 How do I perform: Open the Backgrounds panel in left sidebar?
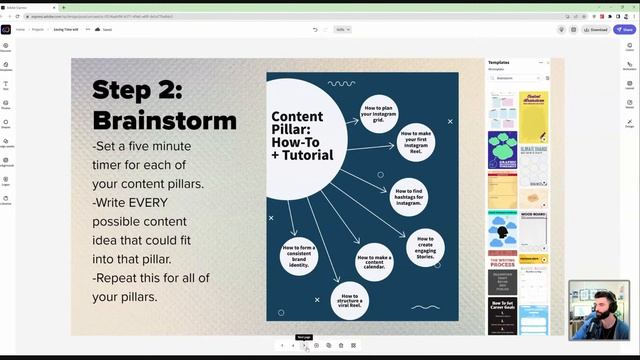pyautogui.click(x=6, y=162)
